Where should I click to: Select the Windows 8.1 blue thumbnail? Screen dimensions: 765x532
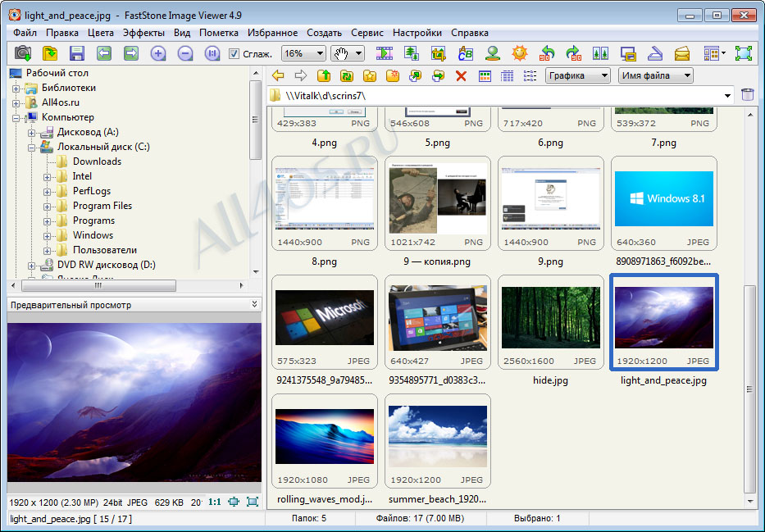[x=663, y=202]
